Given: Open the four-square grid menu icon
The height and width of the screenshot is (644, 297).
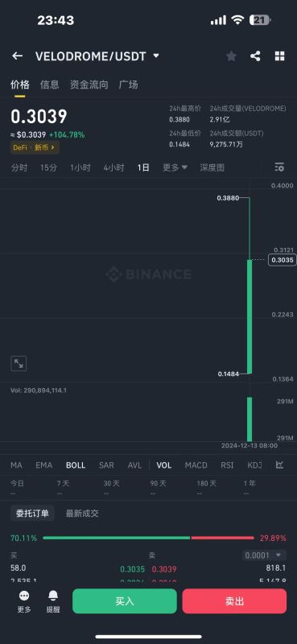Looking at the screenshot, I should tap(280, 56).
